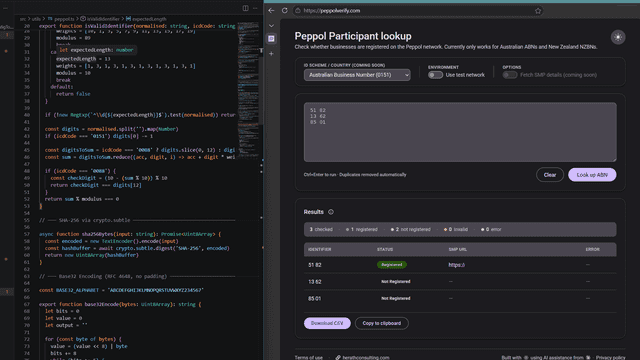Click code line 65 BASE32_ALPHABET constant

121,290
